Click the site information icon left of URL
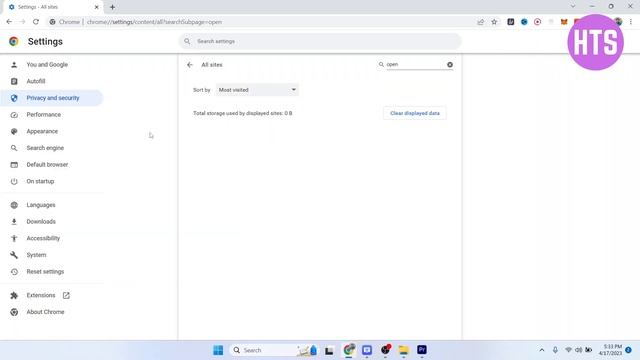This screenshot has height=360, width=640. pyautogui.click(x=52, y=22)
